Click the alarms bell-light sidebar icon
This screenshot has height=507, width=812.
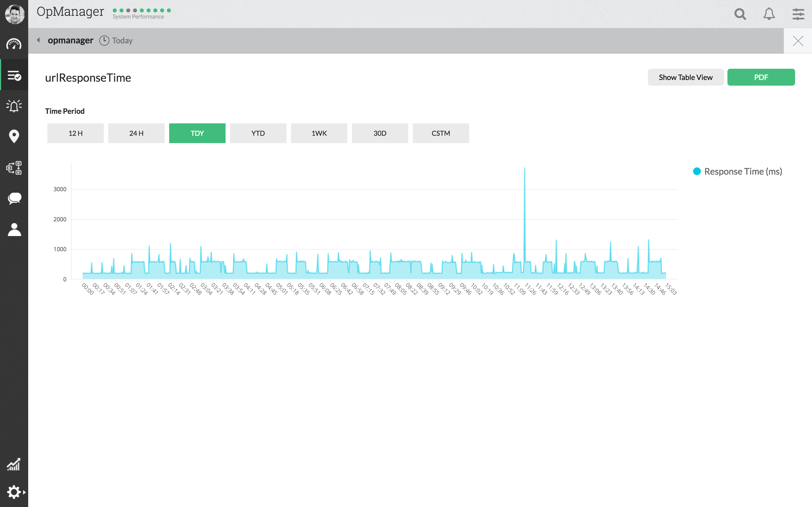tap(14, 106)
